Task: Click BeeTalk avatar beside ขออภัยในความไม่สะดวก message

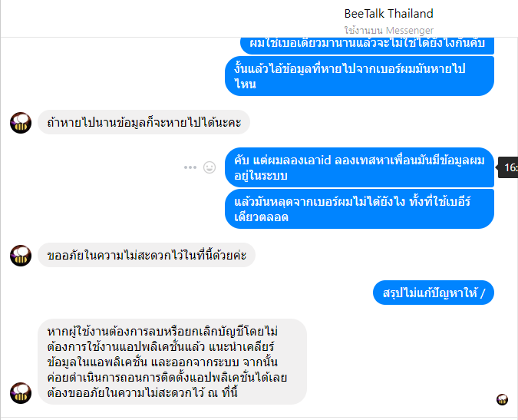Action: coord(21,256)
